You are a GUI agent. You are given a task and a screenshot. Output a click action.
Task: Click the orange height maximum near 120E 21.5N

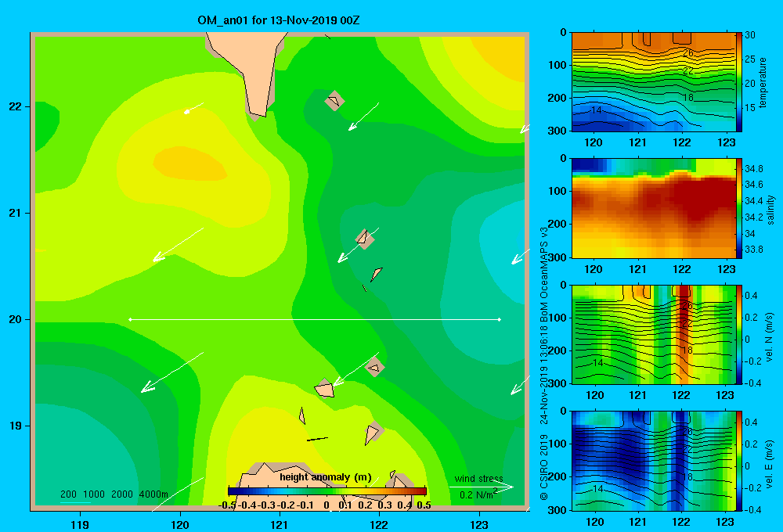point(189,164)
